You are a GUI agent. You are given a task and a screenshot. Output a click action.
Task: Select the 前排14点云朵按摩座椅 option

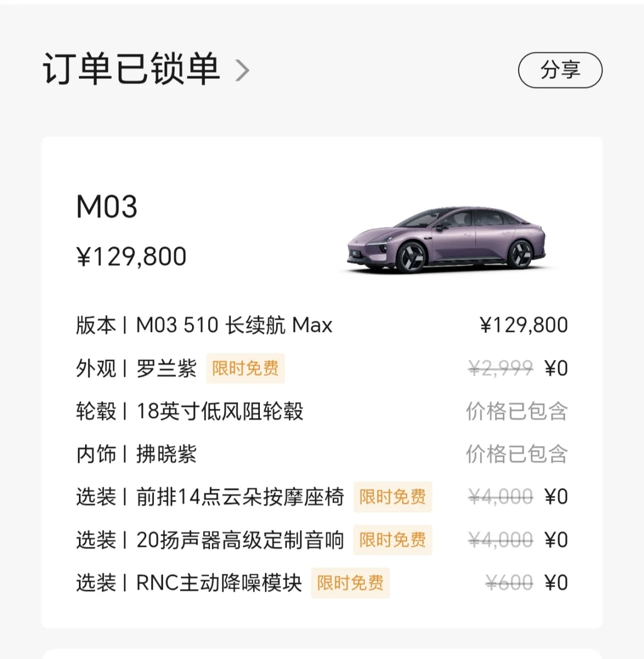[240, 497]
